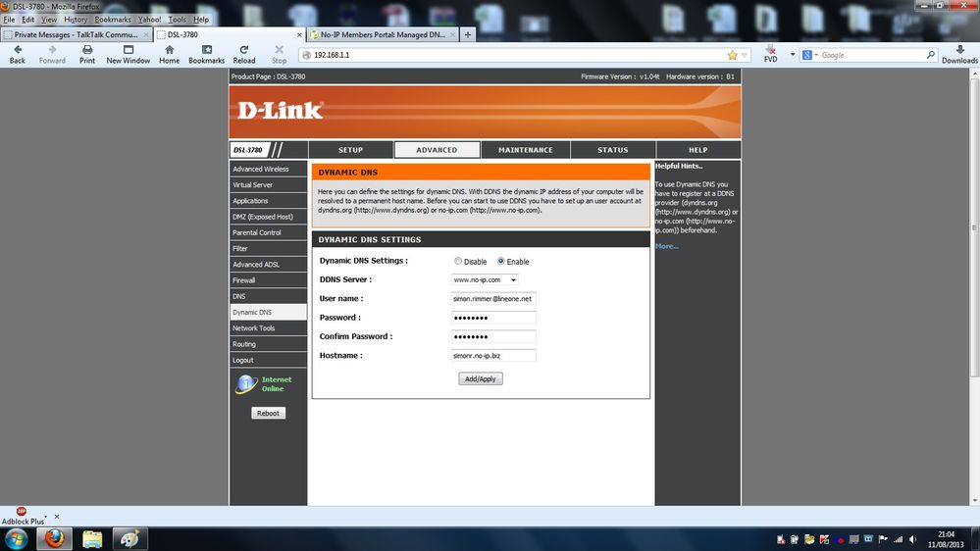Click the Print toolbar icon
Screen dimensions: 980x551
coord(87,50)
